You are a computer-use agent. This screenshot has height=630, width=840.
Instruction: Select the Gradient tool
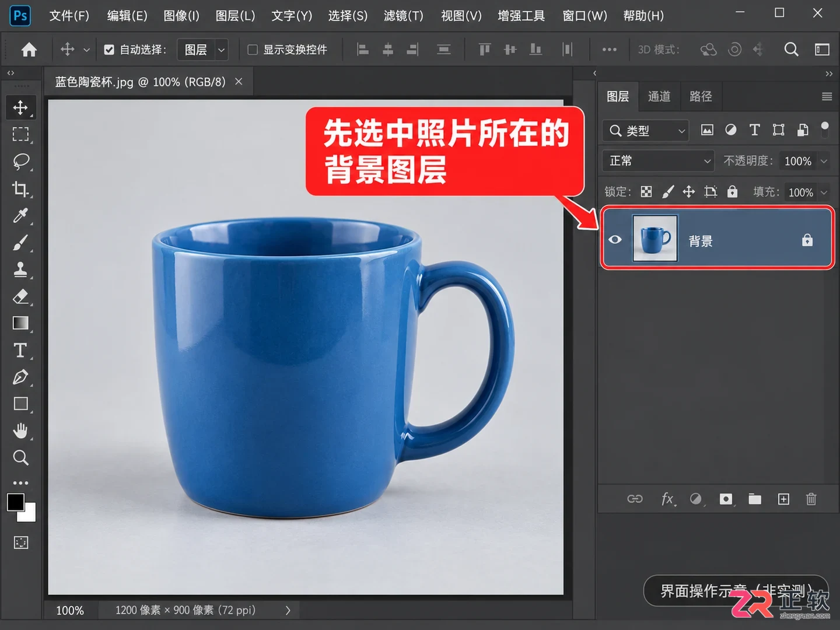[x=20, y=323]
